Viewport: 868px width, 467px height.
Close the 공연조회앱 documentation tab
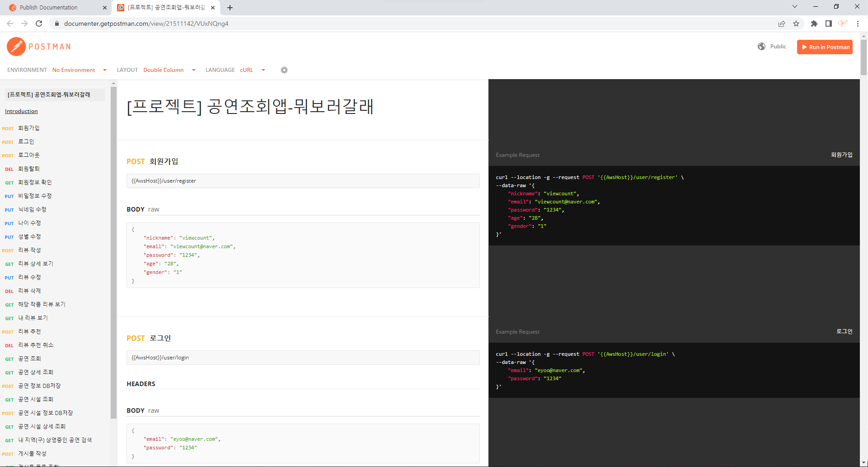pyautogui.click(x=213, y=8)
